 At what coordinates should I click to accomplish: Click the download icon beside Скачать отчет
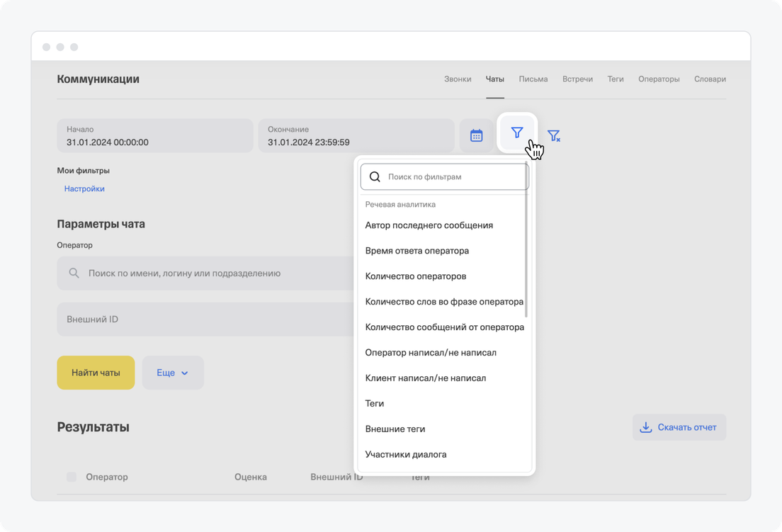click(645, 427)
